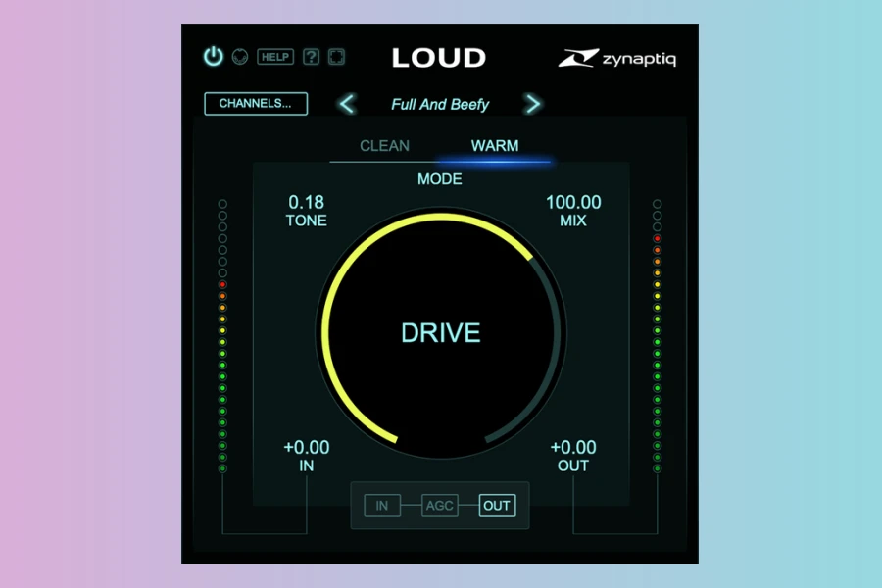Toggle the OUT monitoring button in the bottom row

tap(497, 506)
